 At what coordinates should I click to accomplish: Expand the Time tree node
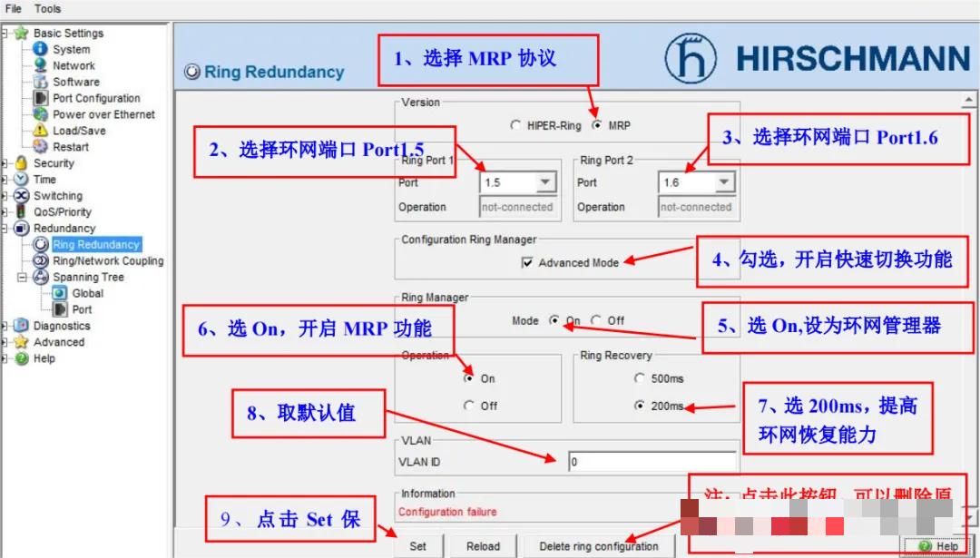point(4,180)
